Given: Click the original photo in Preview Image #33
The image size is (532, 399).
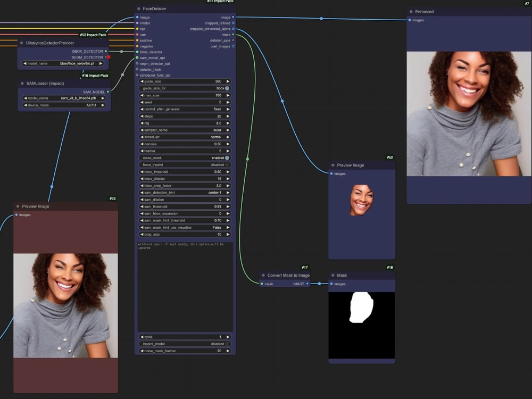Looking at the screenshot, I should coord(65,305).
